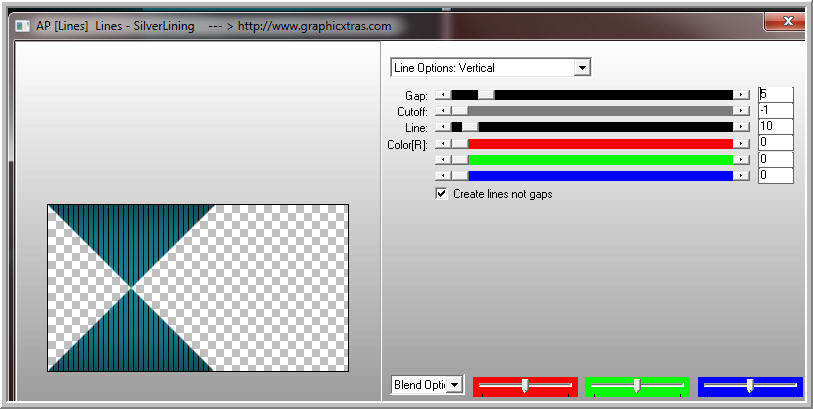Click the Cutoff slider right arrow

(x=741, y=111)
